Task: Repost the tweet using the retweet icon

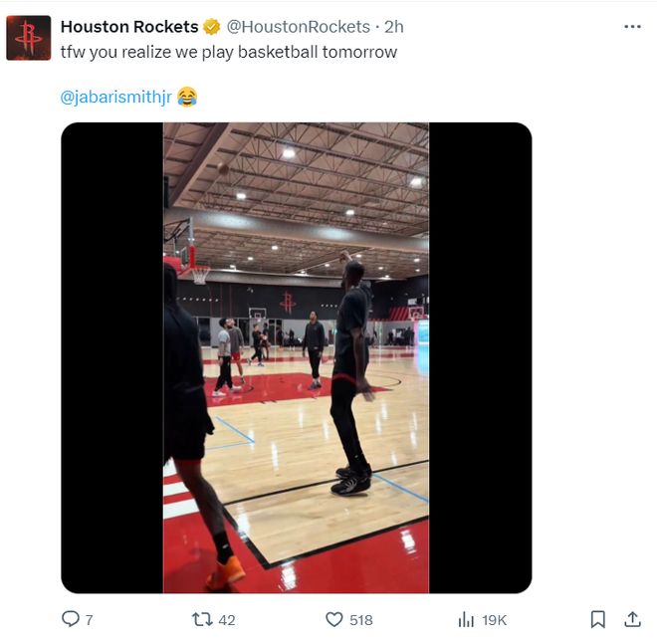Action: click(x=201, y=619)
